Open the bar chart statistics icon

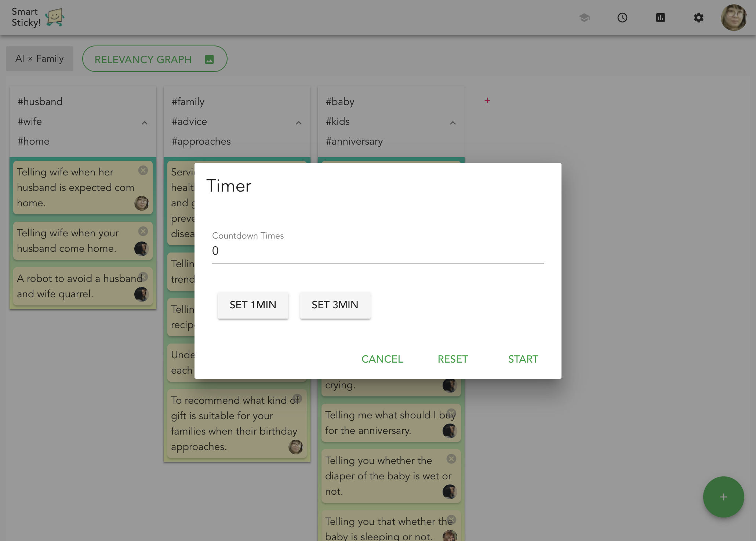(661, 18)
